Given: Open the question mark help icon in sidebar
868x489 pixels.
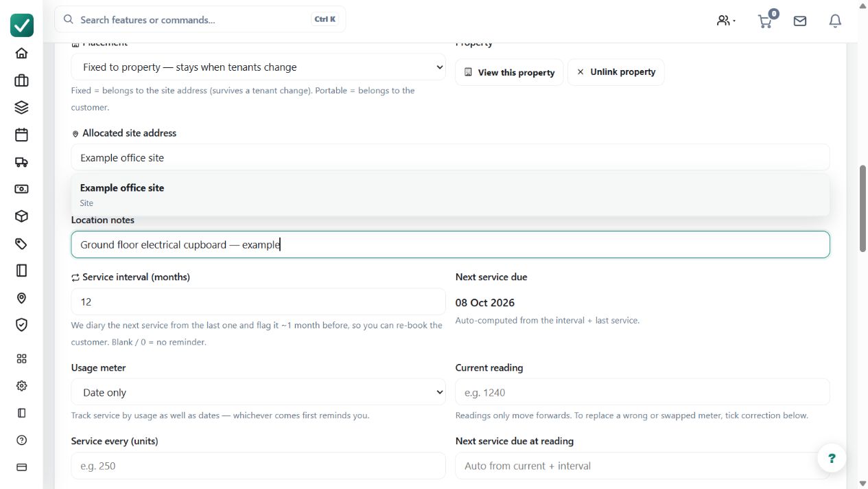Looking at the screenshot, I should coord(21,440).
